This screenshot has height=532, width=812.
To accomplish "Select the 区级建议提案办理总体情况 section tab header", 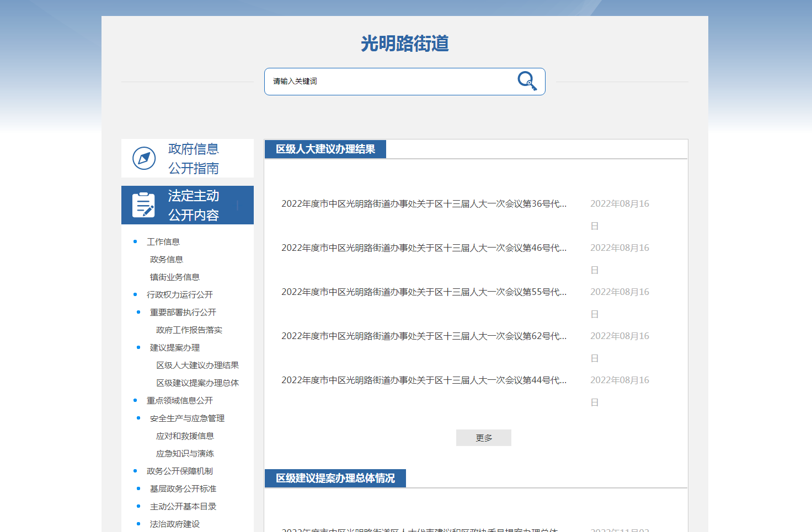I will pos(335,478).
